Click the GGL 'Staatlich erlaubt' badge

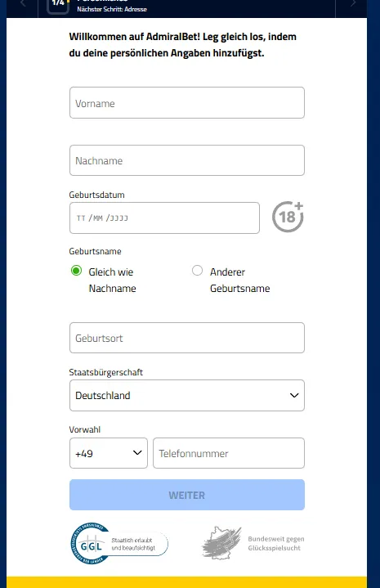(119, 544)
